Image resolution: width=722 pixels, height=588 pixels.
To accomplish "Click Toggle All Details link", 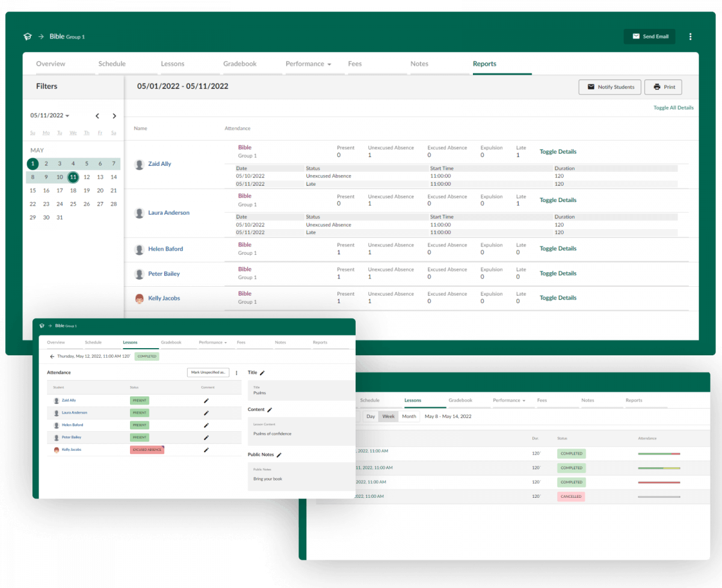I will pos(673,108).
